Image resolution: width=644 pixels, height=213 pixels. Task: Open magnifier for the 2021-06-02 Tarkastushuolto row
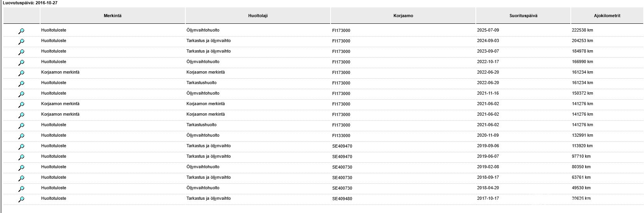tap(21, 126)
